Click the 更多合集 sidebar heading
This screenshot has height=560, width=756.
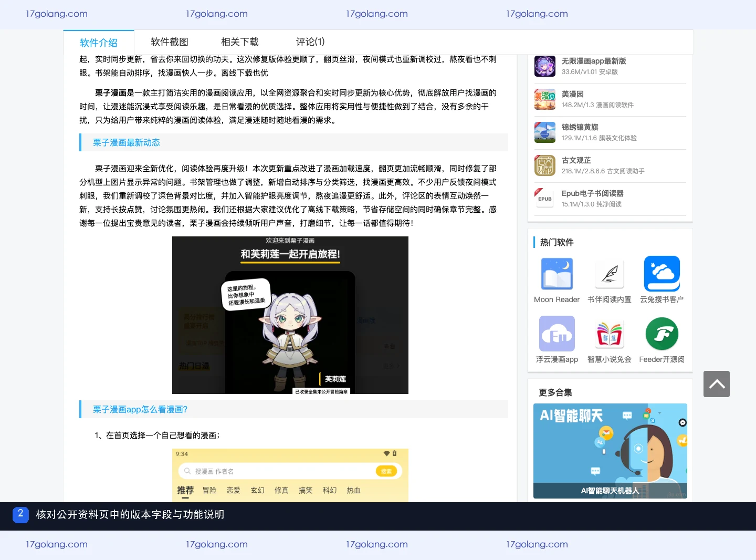point(555,392)
